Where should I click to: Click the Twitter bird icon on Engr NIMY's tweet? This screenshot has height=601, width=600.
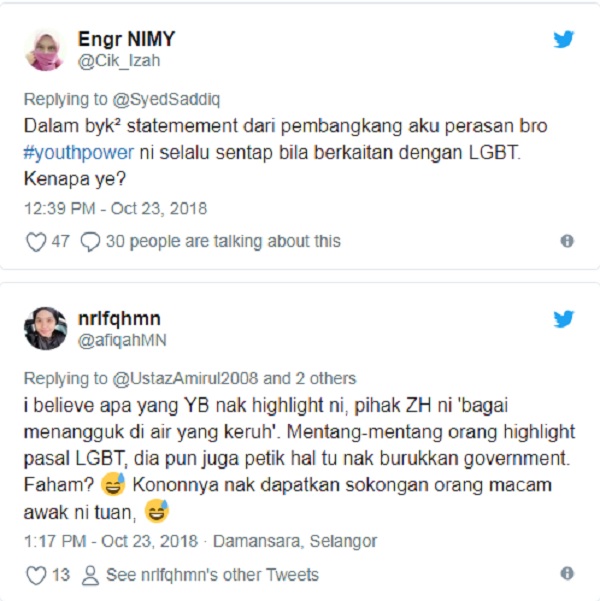coord(564,39)
